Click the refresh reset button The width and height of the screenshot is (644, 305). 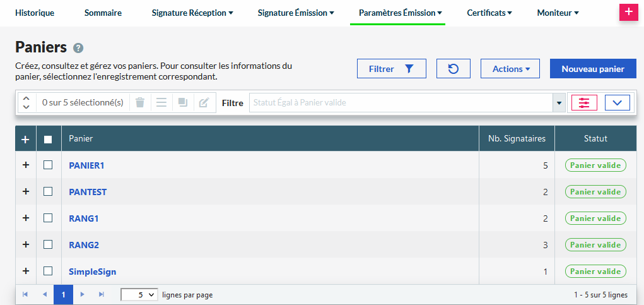[x=453, y=69]
